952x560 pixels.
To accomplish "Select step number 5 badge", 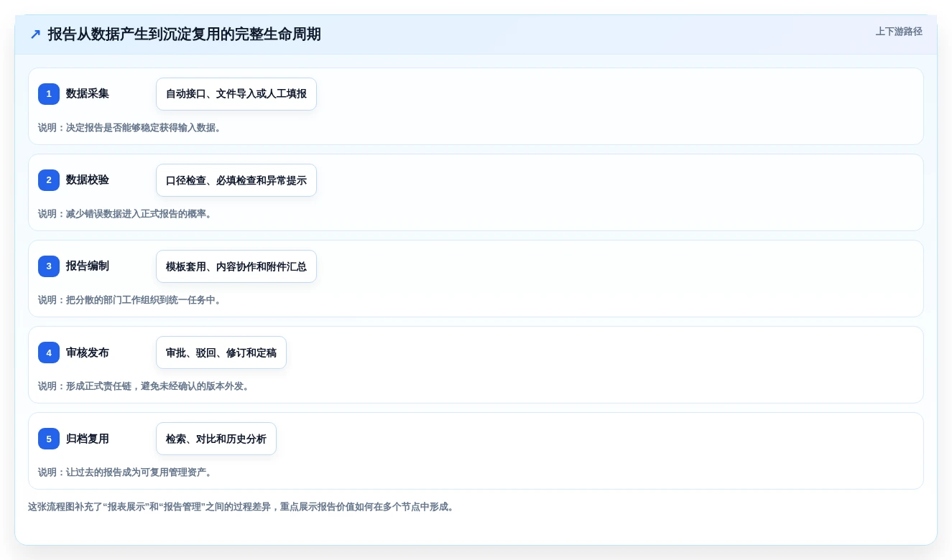I will pos(49,439).
